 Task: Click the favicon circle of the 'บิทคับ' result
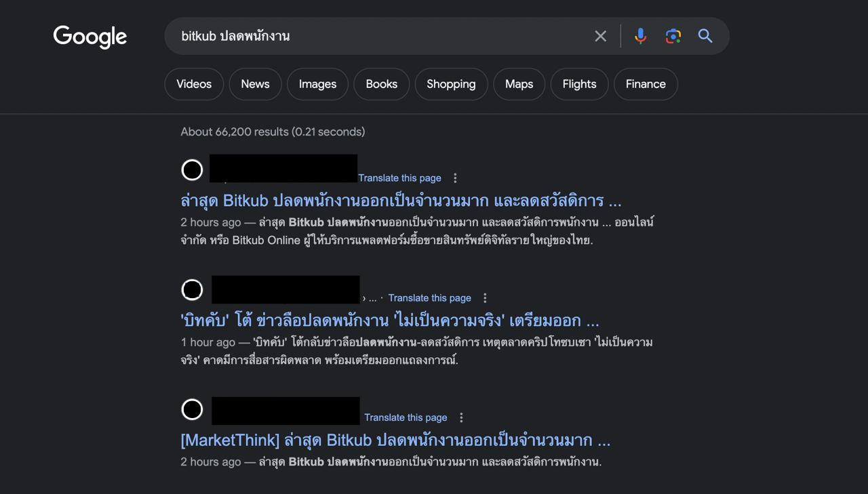[x=192, y=290]
